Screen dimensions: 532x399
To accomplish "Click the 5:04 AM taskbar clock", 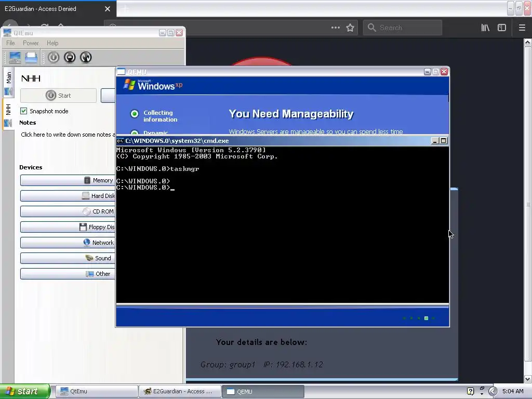I will click(x=513, y=391).
